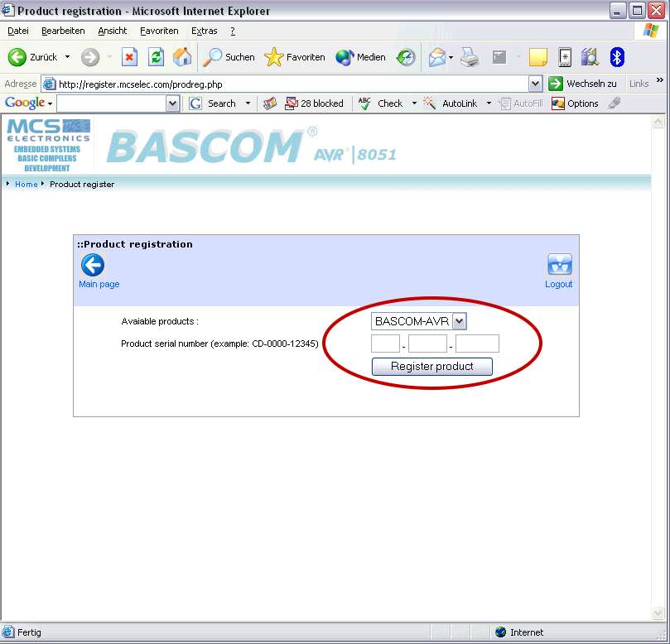The image size is (670, 644).
Task: Click the middle serial number field
Action: [x=427, y=344]
